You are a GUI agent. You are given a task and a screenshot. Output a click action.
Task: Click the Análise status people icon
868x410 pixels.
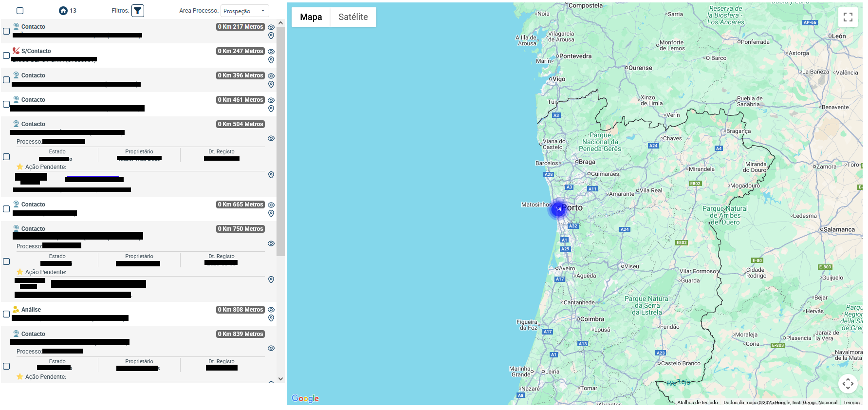[x=16, y=309]
